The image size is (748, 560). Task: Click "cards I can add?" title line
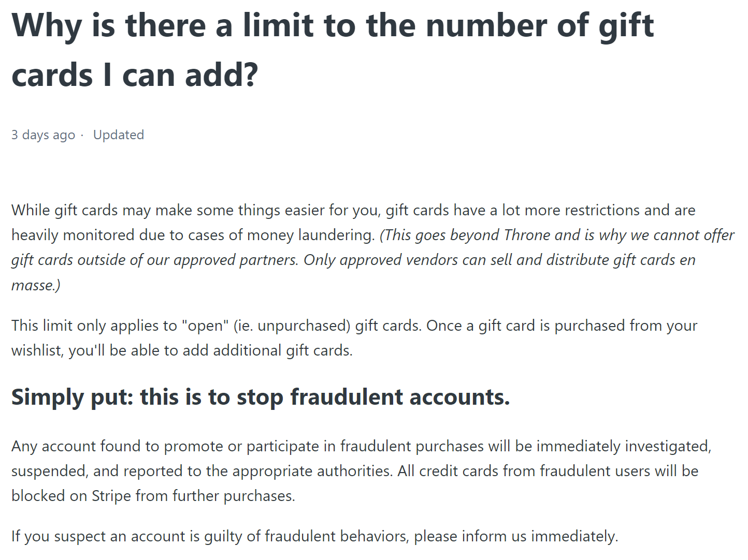click(135, 75)
